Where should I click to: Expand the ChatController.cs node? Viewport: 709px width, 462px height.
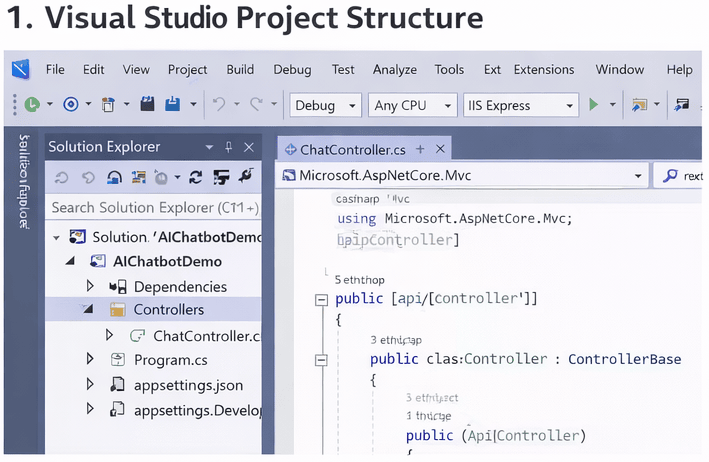[109, 335]
